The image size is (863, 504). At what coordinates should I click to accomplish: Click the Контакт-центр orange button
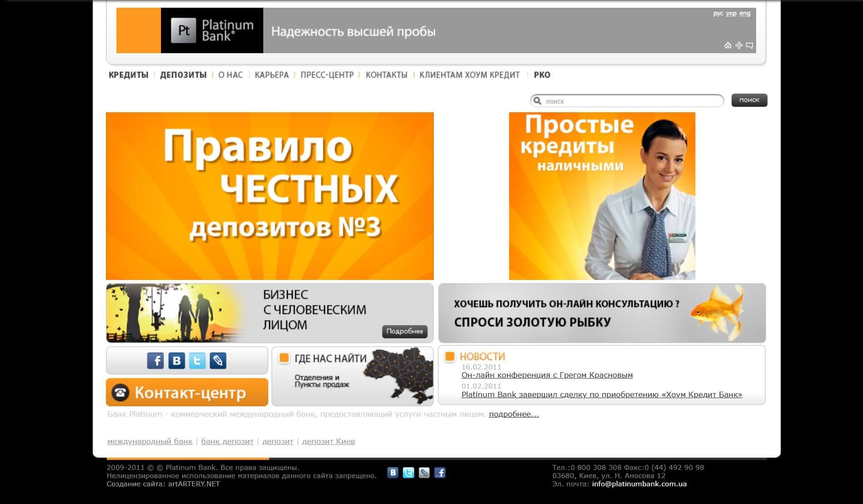tap(187, 392)
